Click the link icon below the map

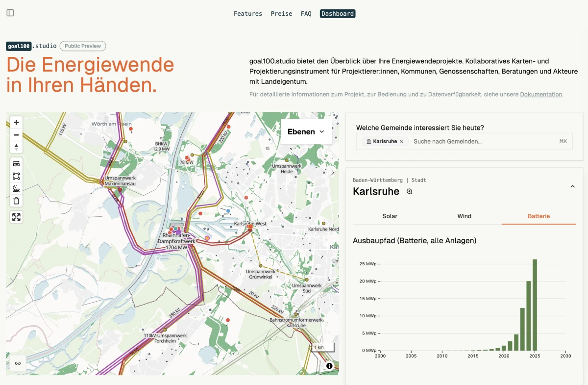(x=18, y=363)
